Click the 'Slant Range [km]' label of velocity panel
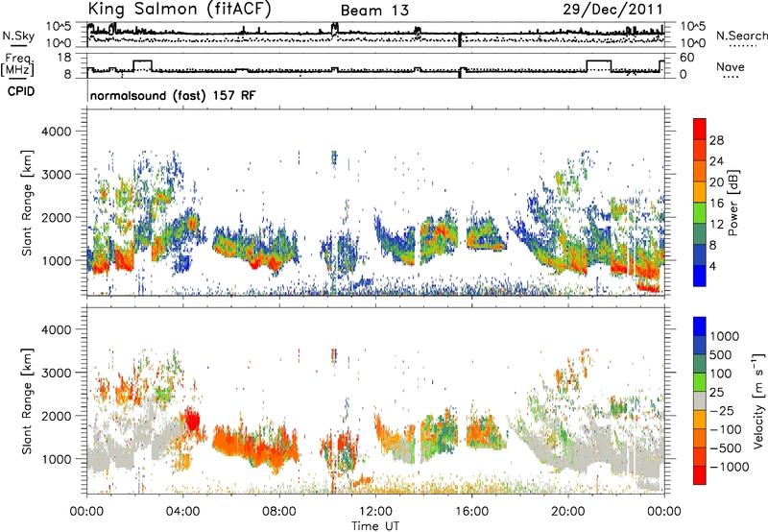 (27, 400)
